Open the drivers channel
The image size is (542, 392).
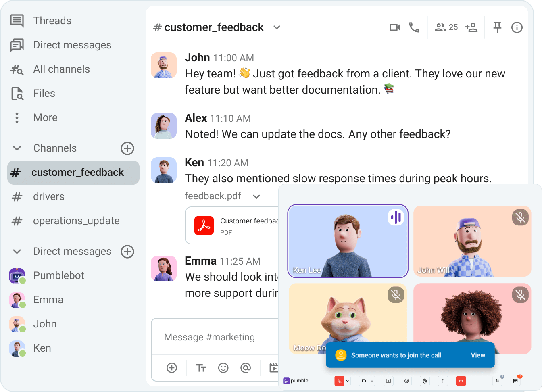48,196
